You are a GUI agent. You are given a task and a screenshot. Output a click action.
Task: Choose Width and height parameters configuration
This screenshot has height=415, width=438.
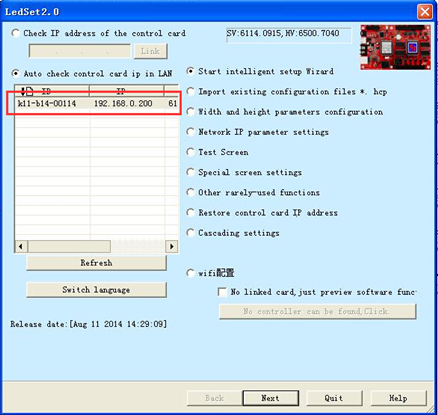190,112
